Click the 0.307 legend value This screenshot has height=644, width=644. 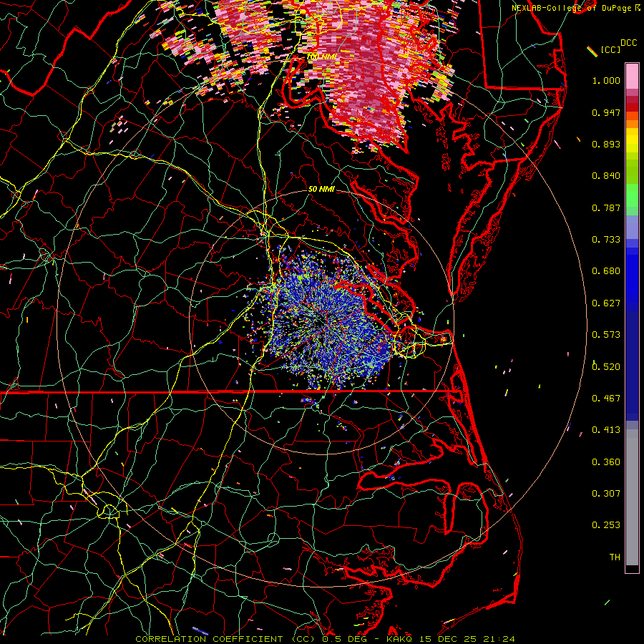pos(606,494)
